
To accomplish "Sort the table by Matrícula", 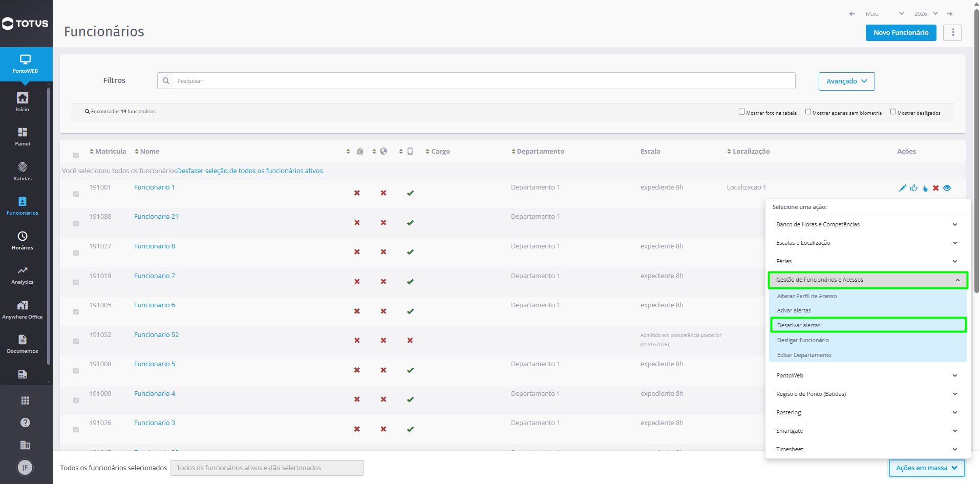I will tap(108, 151).
